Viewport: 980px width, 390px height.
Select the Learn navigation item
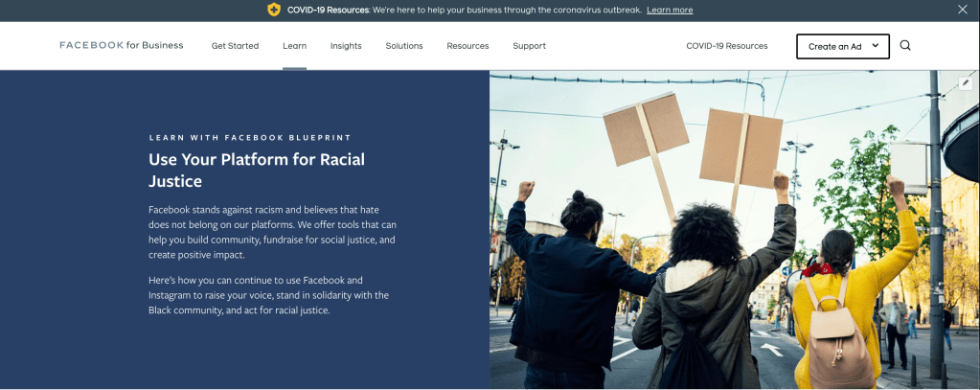point(294,46)
